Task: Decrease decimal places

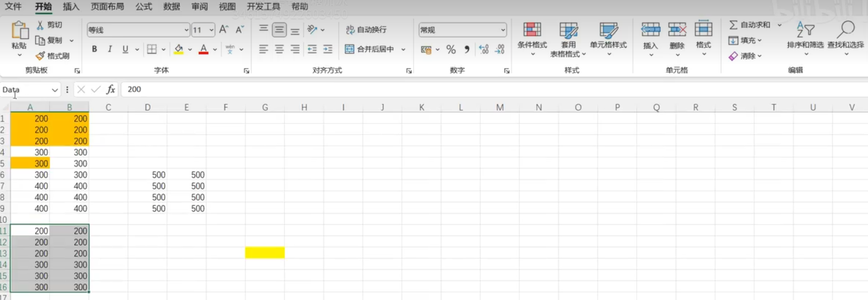Action: click(x=500, y=49)
